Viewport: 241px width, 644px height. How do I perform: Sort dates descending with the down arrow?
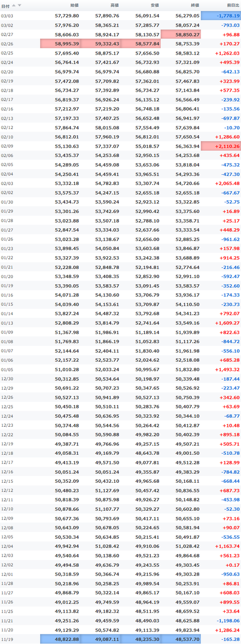click(19, 5)
